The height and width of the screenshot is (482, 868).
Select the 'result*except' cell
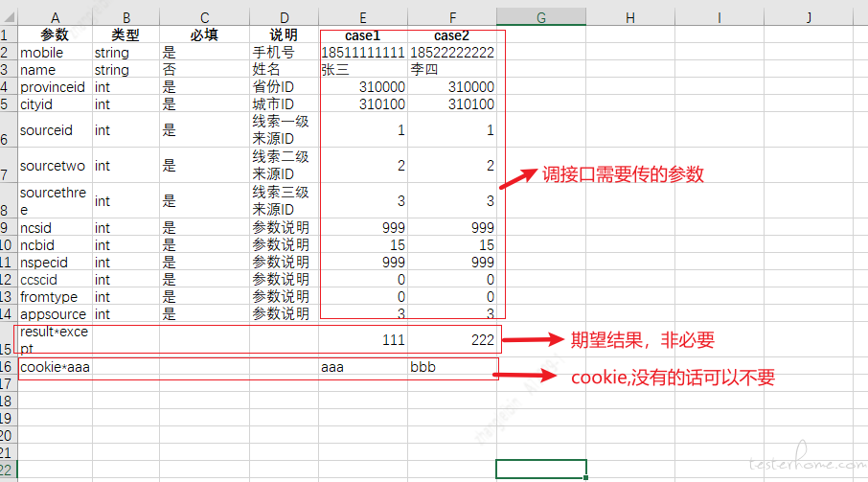(x=55, y=340)
